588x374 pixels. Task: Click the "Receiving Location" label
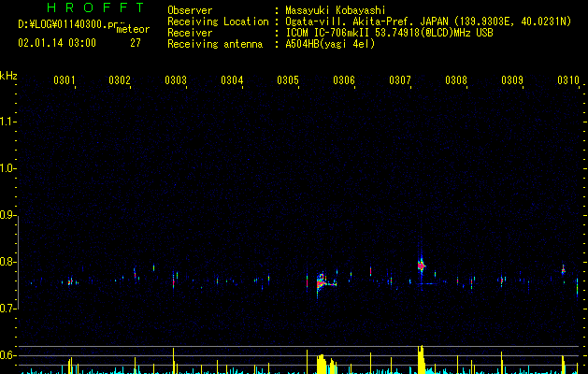218,22
